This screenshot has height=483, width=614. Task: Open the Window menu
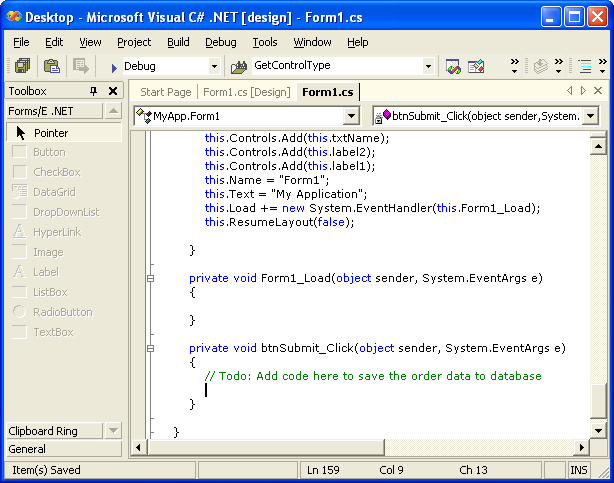(312, 42)
